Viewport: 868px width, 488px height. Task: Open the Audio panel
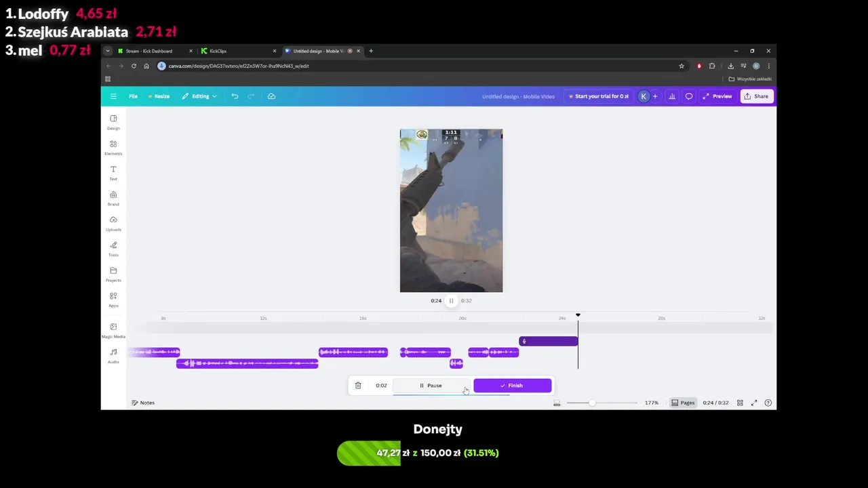click(x=113, y=356)
